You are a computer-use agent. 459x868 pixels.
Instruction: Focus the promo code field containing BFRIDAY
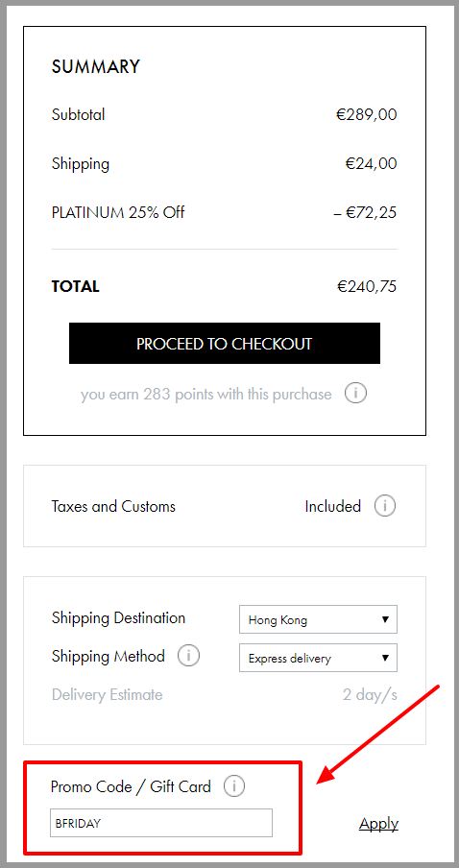pyautogui.click(x=161, y=823)
